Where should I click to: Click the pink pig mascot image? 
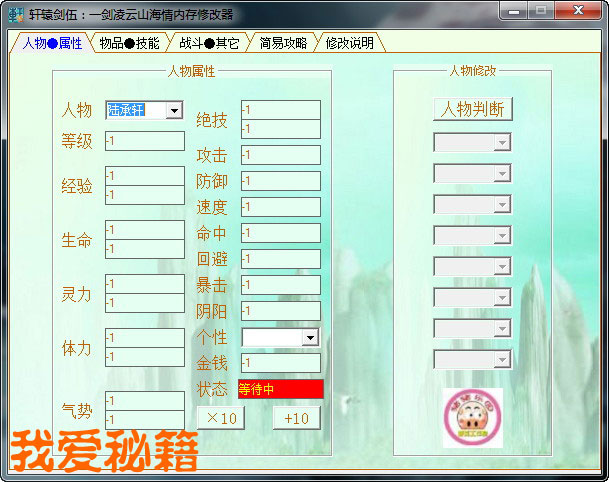tap(472, 417)
